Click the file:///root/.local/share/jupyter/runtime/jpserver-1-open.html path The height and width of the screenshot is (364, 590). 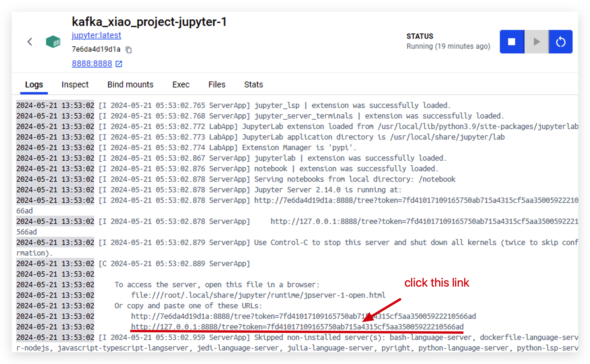pos(258,295)
